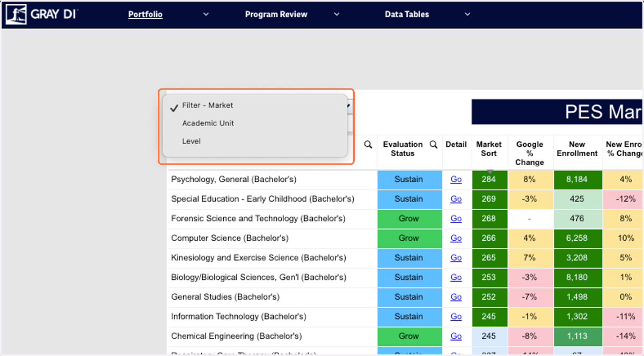This screenshot has width=644, height=356.
Task: Open Go link for Information Technology
Action: 456,316
